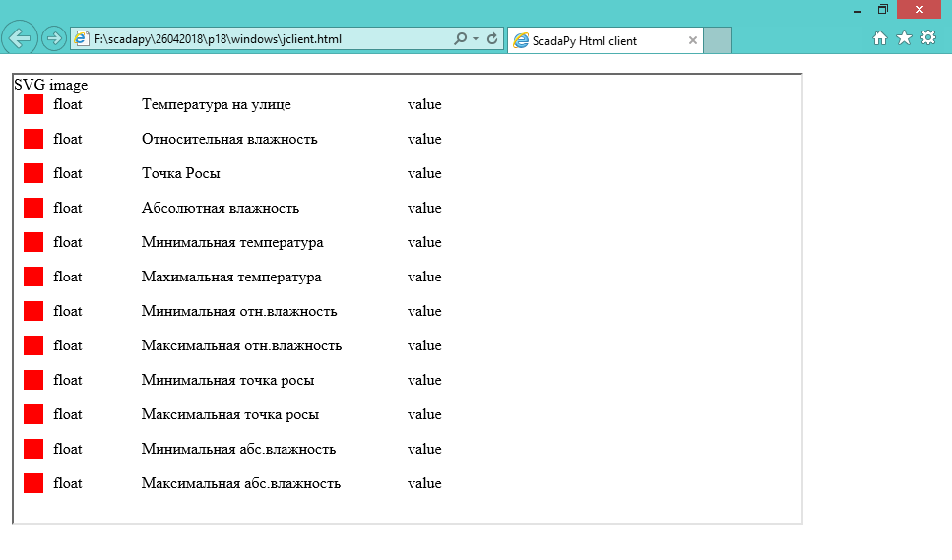The width and height of the screenshot is (952, 560).
Task: Go forward with the Forward arrow button
Action: 54,38
